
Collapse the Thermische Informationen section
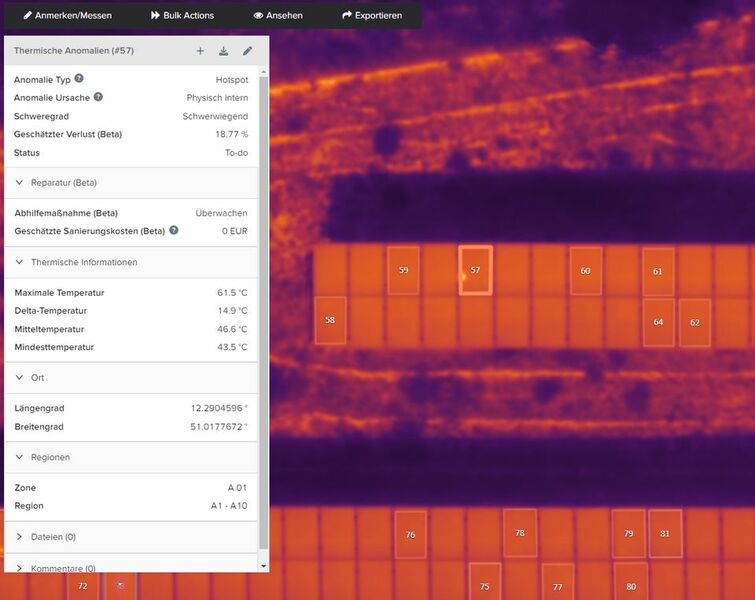tap(20, 262)
